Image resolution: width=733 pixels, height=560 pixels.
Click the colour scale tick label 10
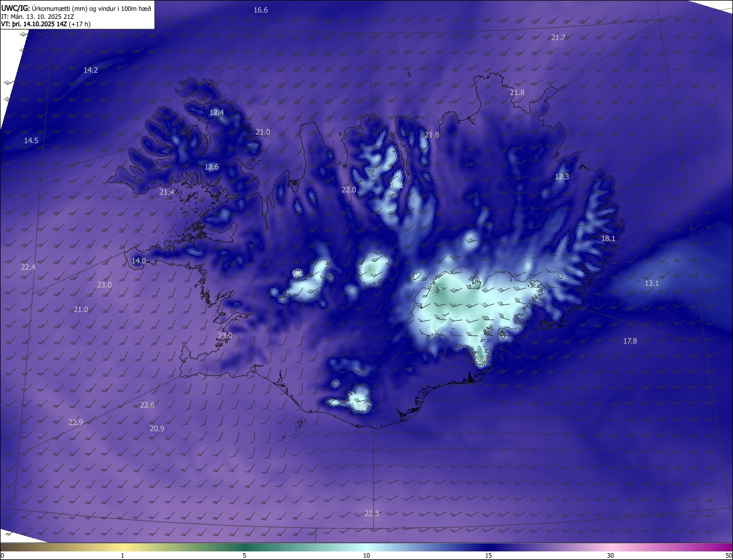pyautogui.click(x=366, y=555)
